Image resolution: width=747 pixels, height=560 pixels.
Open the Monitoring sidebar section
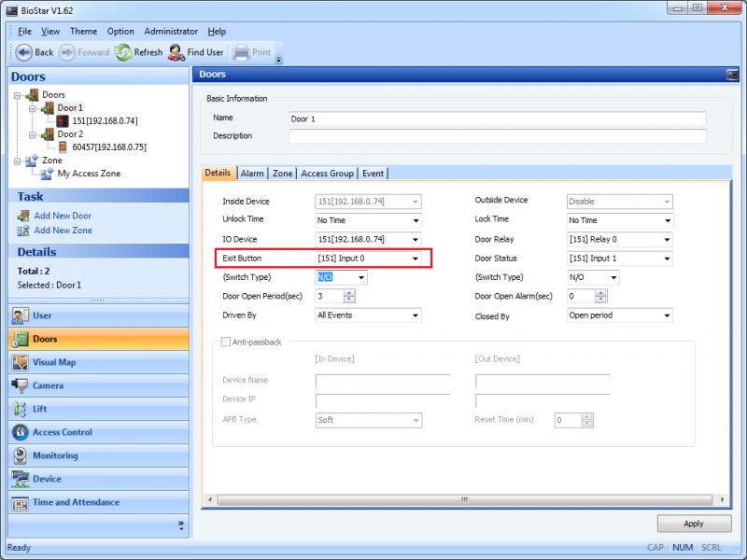55,455
